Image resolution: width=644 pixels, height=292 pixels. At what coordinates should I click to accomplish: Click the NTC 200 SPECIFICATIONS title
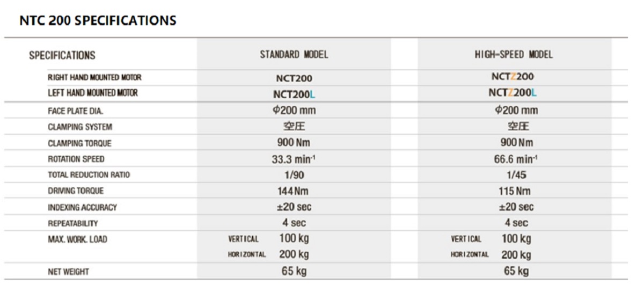(98, 21)
